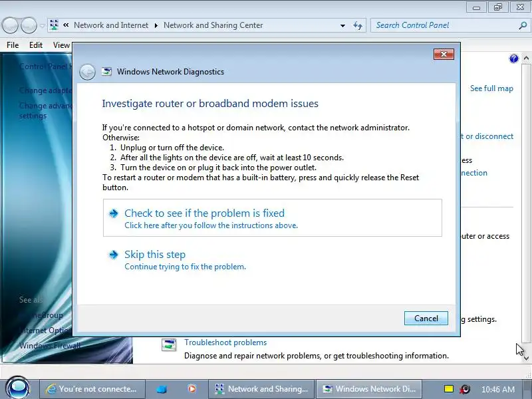The height and width of the screenshot is (399, 532).
Task: Switch to Internet Explorer You're not connected task
Action: point(92,389)
